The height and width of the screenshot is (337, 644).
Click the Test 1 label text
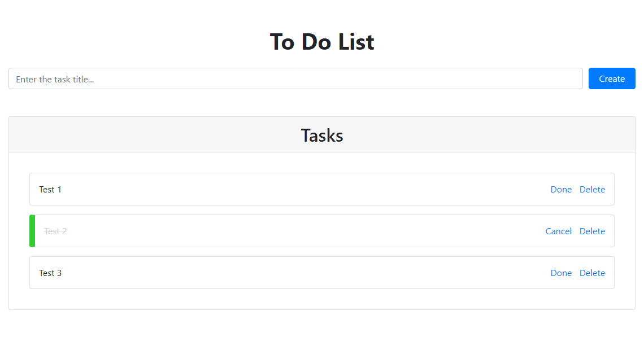click(50, 189)
